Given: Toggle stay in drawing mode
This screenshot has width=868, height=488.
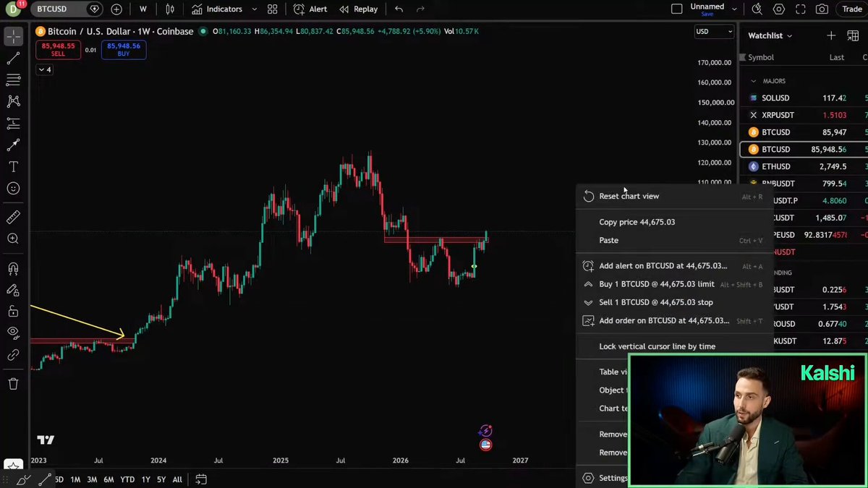Looking at the screenshot, I should coord(13,290).
